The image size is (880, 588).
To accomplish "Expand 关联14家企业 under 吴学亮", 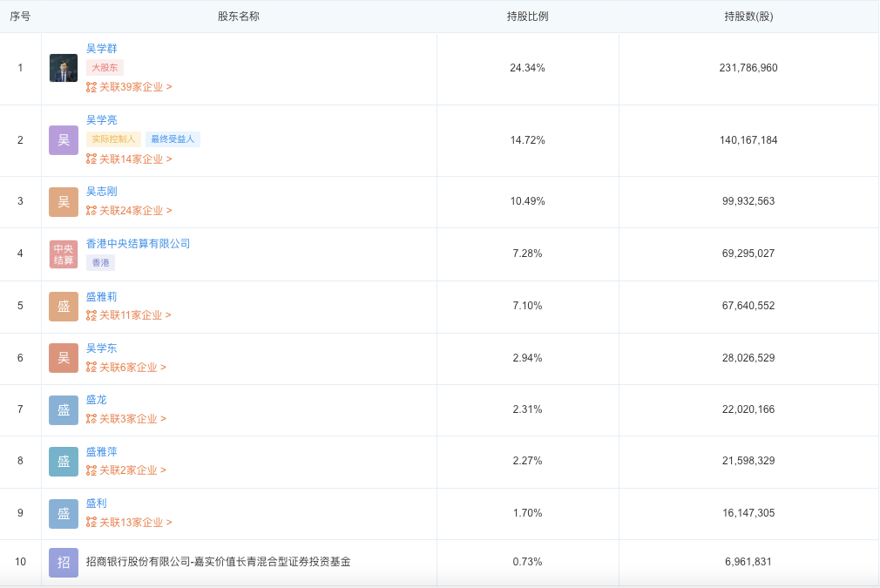I will [x=129, y=159].
